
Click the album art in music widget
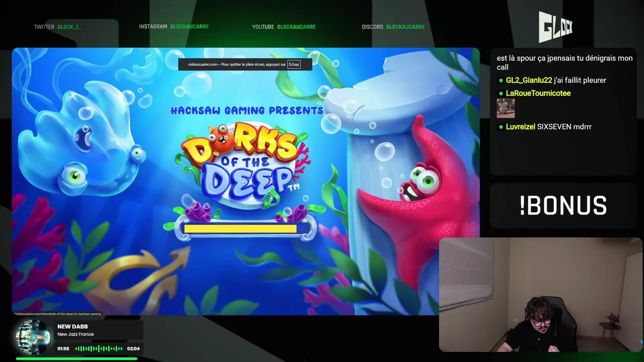point(34,337)
